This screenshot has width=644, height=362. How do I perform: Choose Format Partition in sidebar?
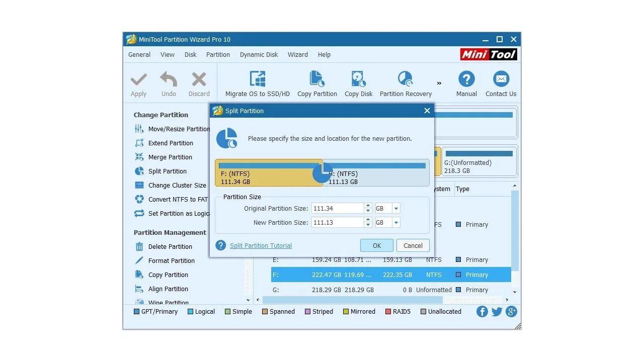coord(165,261)
